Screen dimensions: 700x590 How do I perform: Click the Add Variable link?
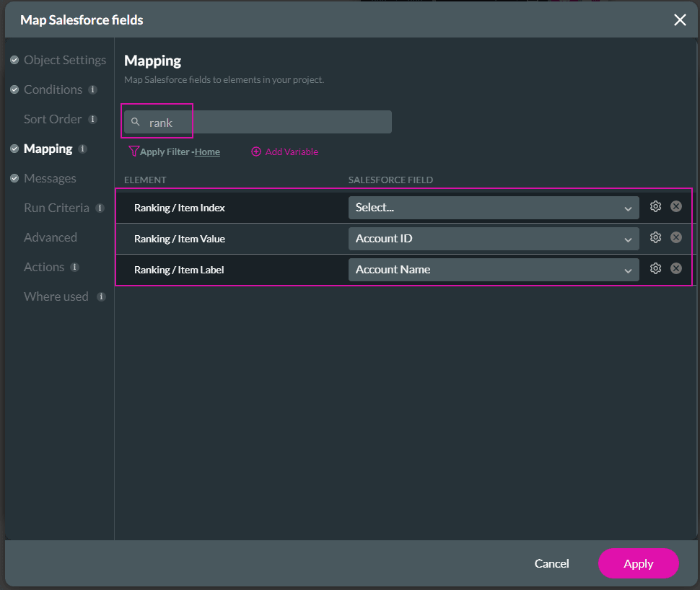pyautogui.click(x=284, y=152)
